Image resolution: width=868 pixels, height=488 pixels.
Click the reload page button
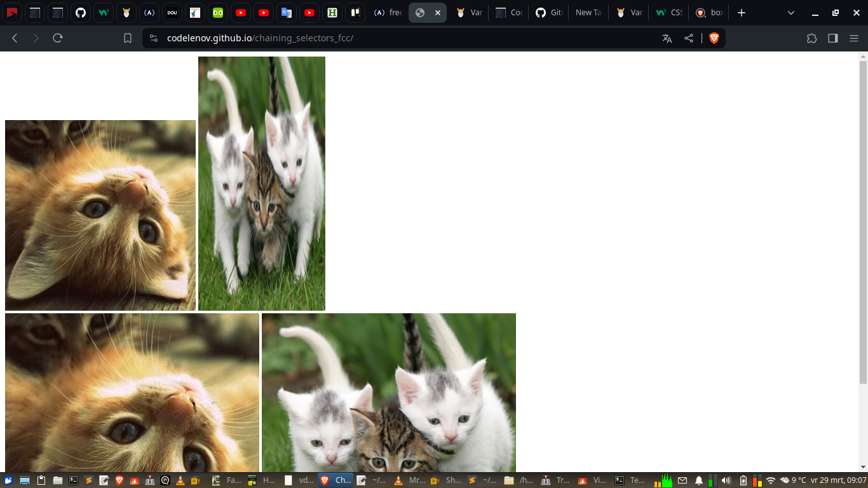point(58,37)
